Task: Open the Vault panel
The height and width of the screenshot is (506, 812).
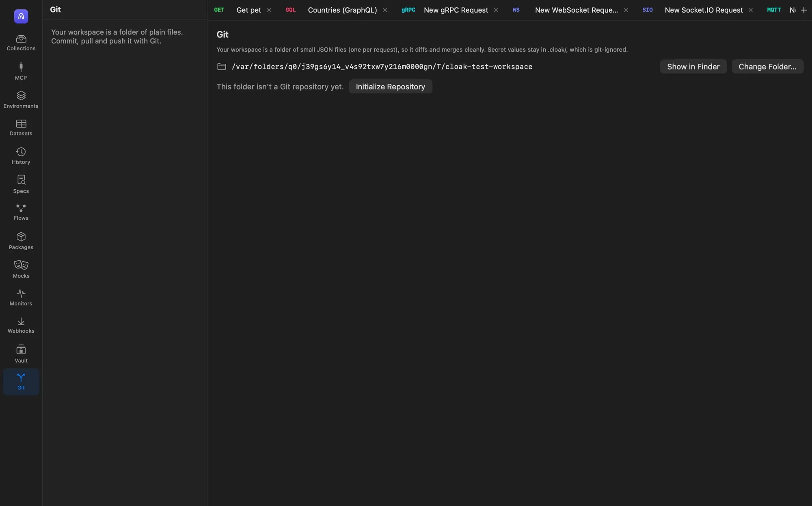Action: [21, 354]
